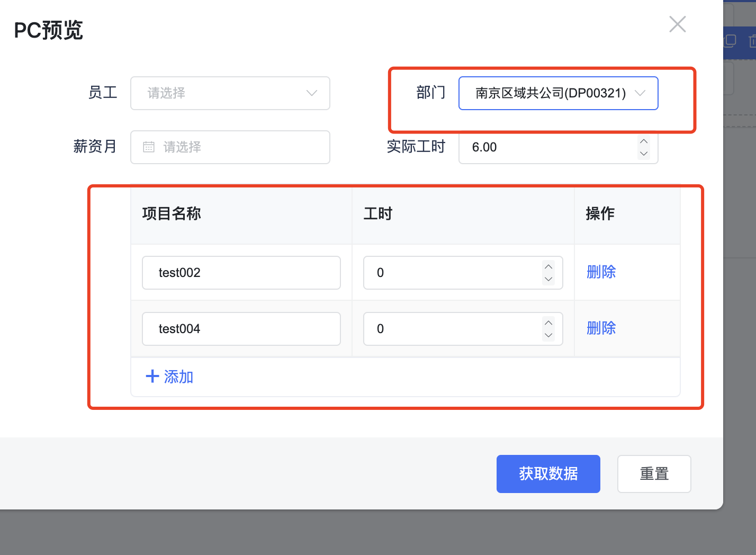Click the test004 project name input

[x=241, y=329]
